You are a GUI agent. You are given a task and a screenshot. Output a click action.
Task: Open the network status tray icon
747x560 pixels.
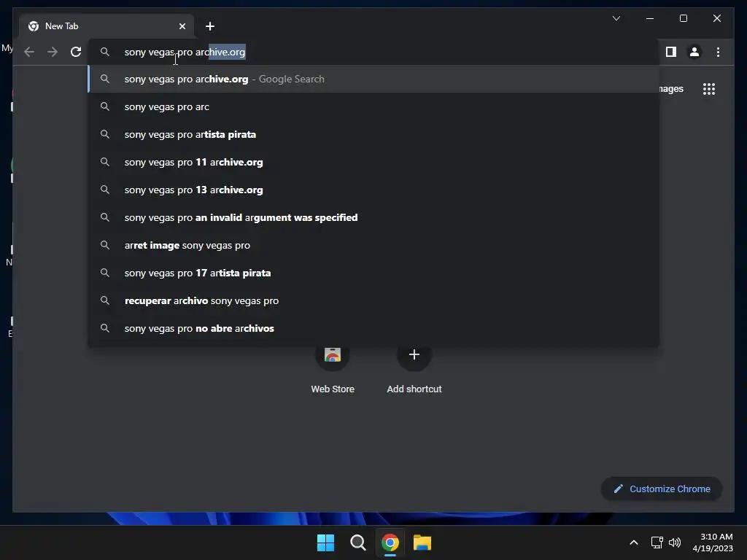pos(657,542)
